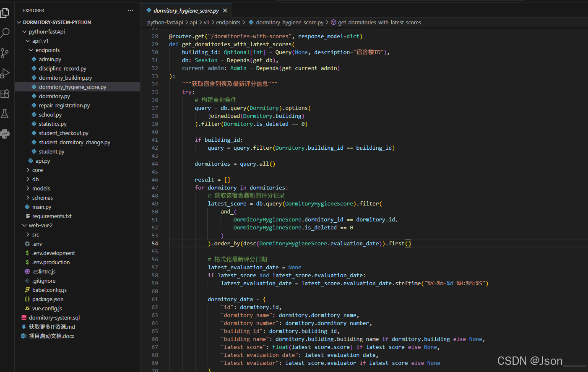Click 'latest_evaluation_date = None' code line
This screenshot has height=372, width=588.
(x=255, y=267)
